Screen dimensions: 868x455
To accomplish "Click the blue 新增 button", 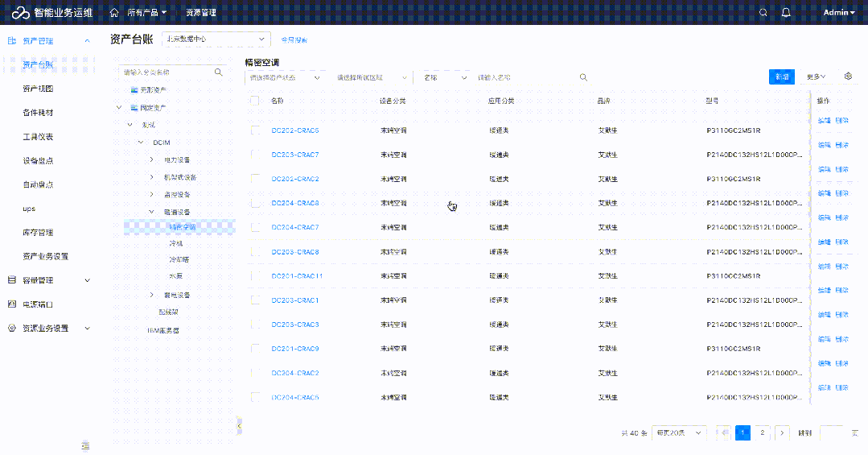I will coord(782,77).
